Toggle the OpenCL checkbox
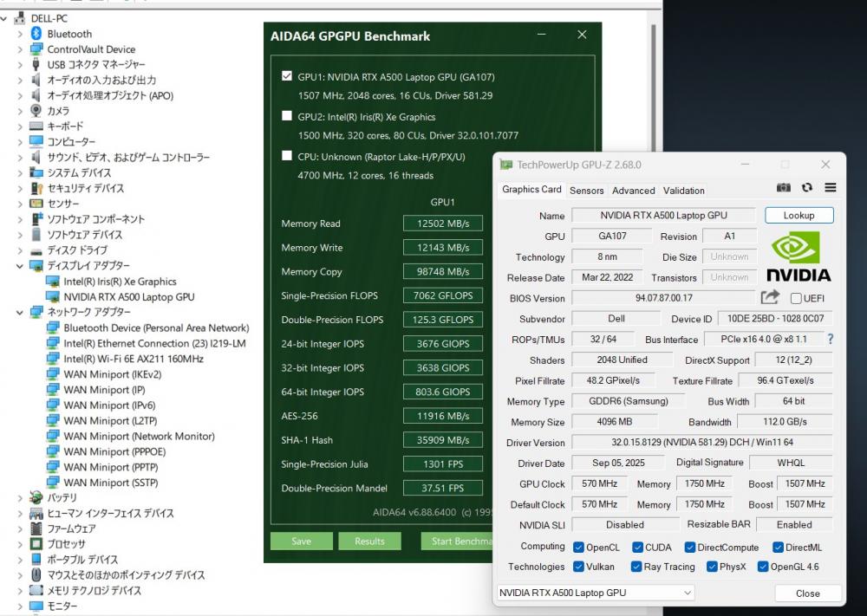 click(578, 547)
